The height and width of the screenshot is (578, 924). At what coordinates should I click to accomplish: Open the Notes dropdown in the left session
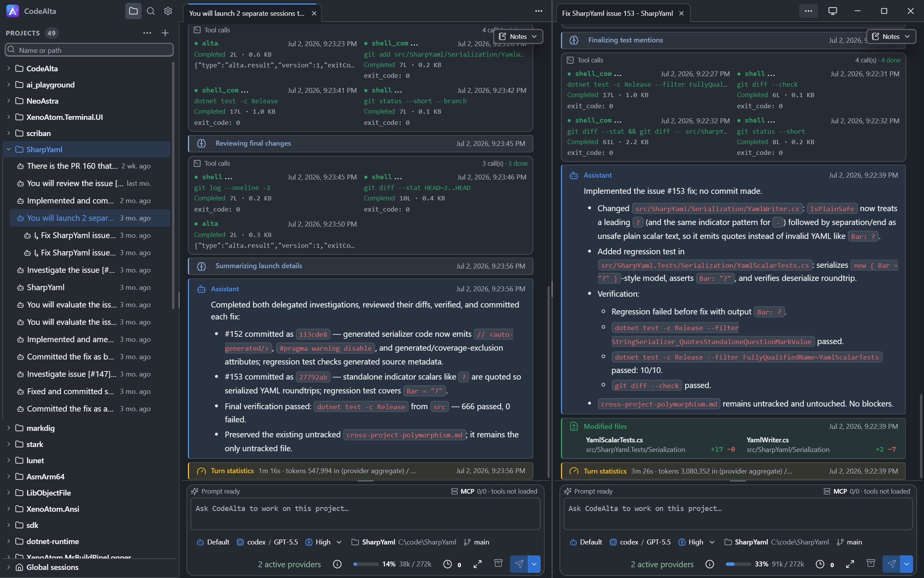pos(518,37)
